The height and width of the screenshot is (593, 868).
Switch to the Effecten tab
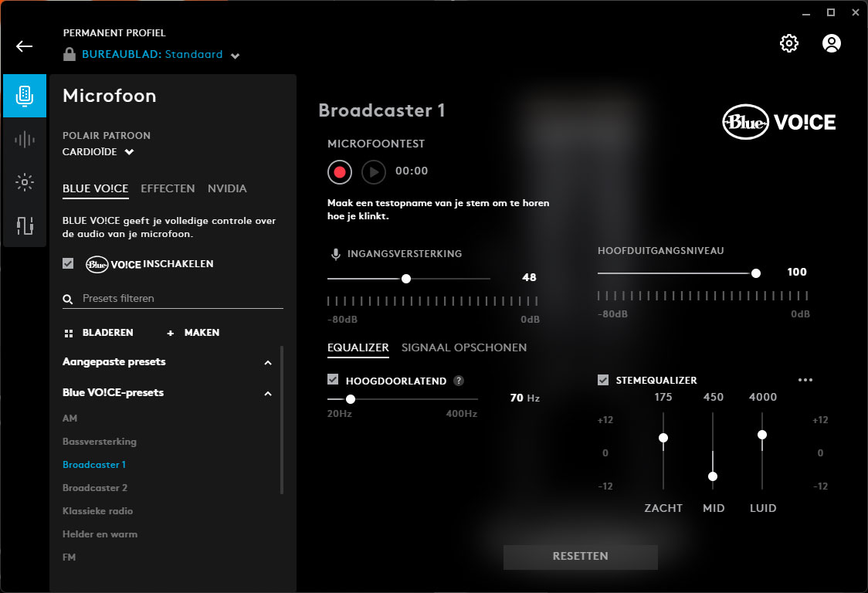pos(168,188)
